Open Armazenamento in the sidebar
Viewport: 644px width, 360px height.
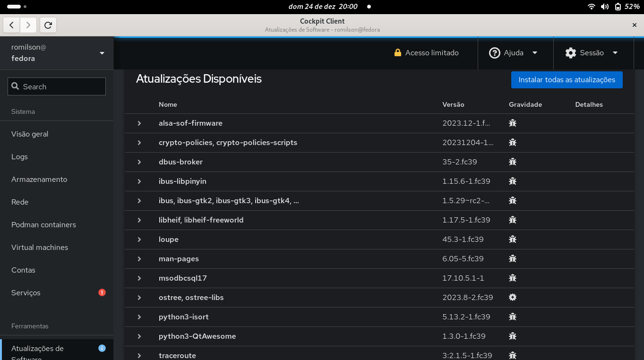pyautogui.click(x=57, y=180)
